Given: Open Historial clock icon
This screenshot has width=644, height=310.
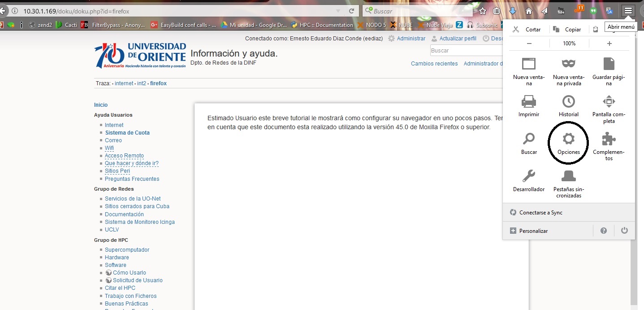Looking at the screenshot, I should point(568,102).
